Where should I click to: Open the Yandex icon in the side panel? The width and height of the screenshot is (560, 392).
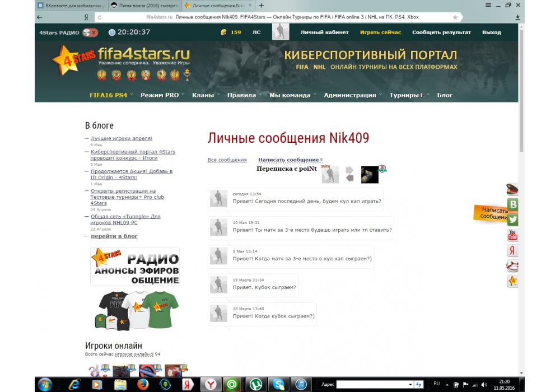(x=512, y=250)
